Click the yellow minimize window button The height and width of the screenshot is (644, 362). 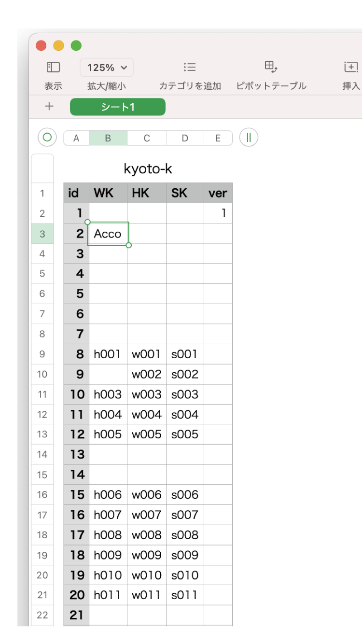point(58,46)
